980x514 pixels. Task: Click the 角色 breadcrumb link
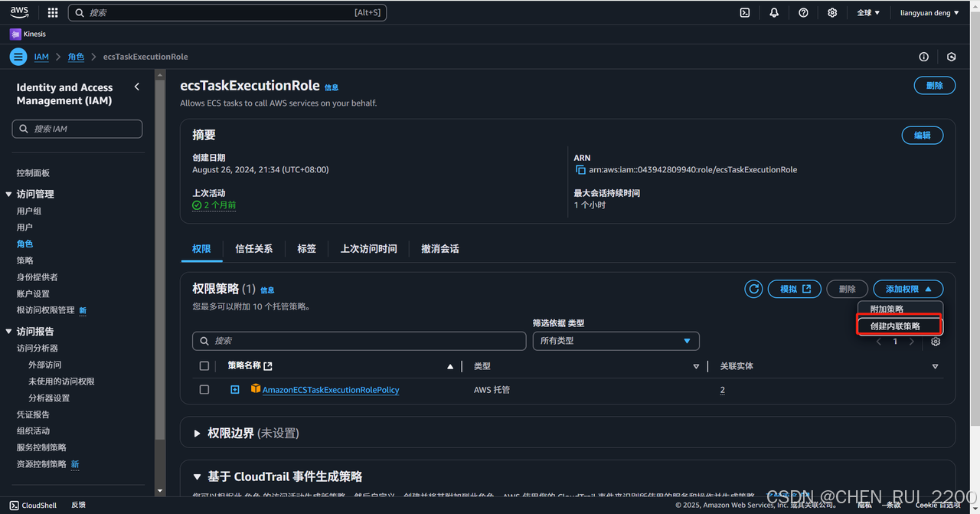pos(76,57)
